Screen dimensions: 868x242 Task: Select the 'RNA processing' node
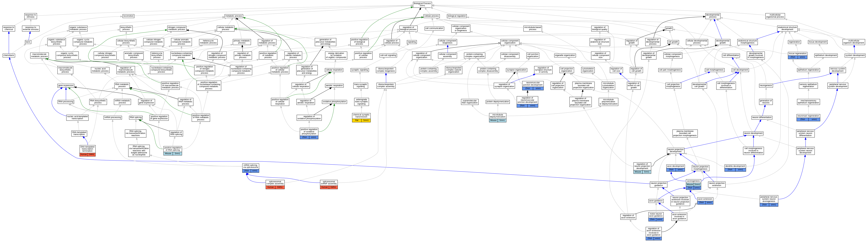[66, 101]
